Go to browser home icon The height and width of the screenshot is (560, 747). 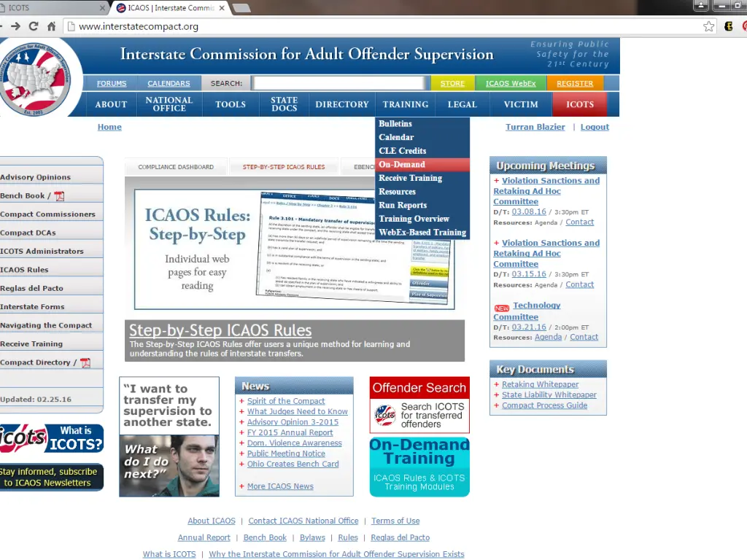coord(52,26)
